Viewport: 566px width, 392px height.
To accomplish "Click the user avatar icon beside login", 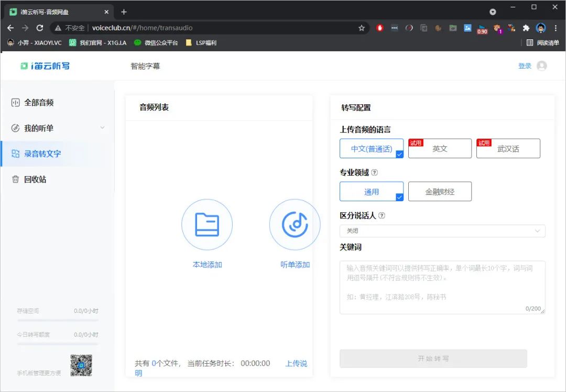I will tap(542, 66).
